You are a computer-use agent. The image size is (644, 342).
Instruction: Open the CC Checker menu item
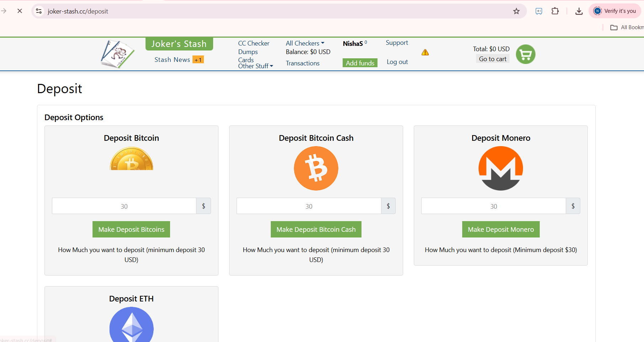(x=254, y=43)
